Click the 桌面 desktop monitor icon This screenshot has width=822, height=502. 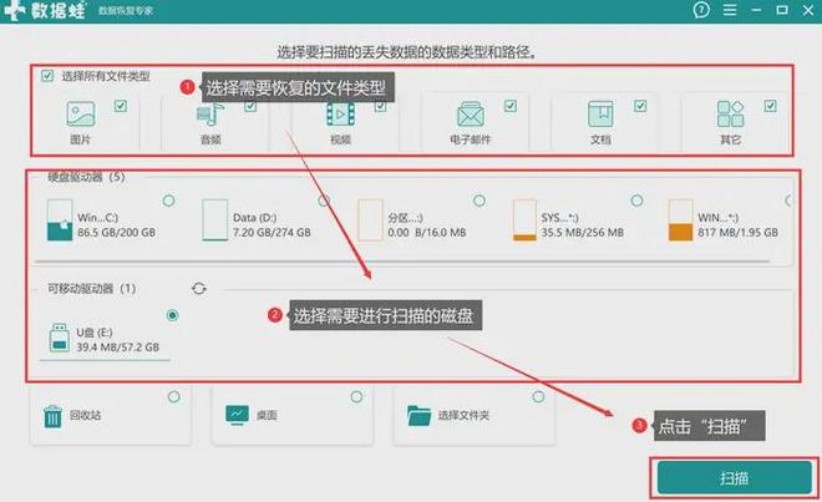(237, 415)
